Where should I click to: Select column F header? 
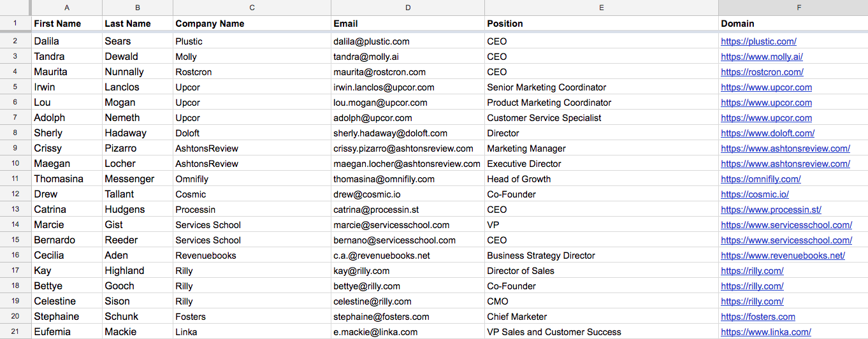click(x=793, y=8)
